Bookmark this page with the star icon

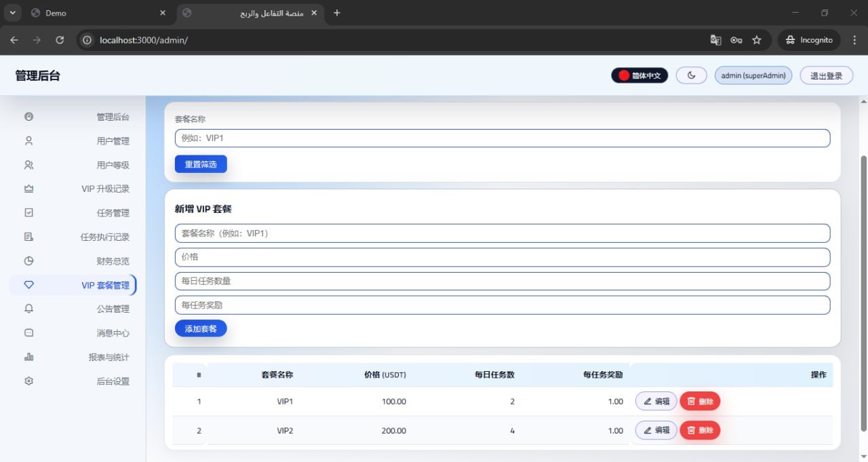coord(757,40)
